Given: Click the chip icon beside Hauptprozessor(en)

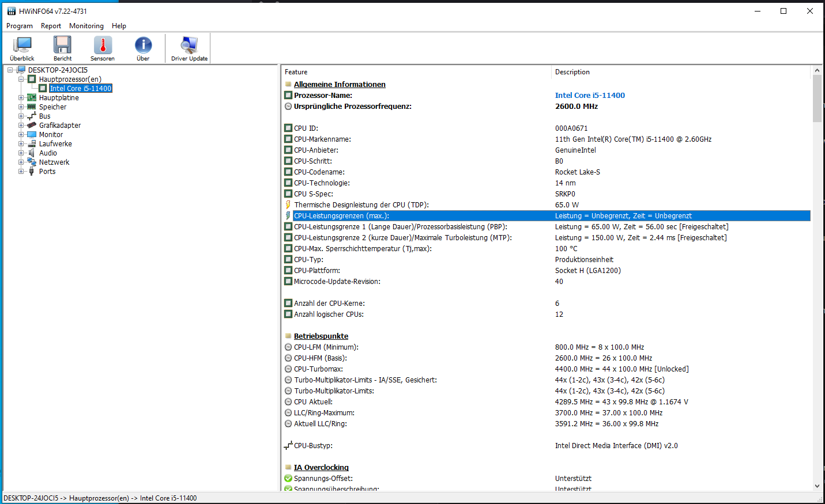Looking at the screenshot, I should (x=32, y=79).
